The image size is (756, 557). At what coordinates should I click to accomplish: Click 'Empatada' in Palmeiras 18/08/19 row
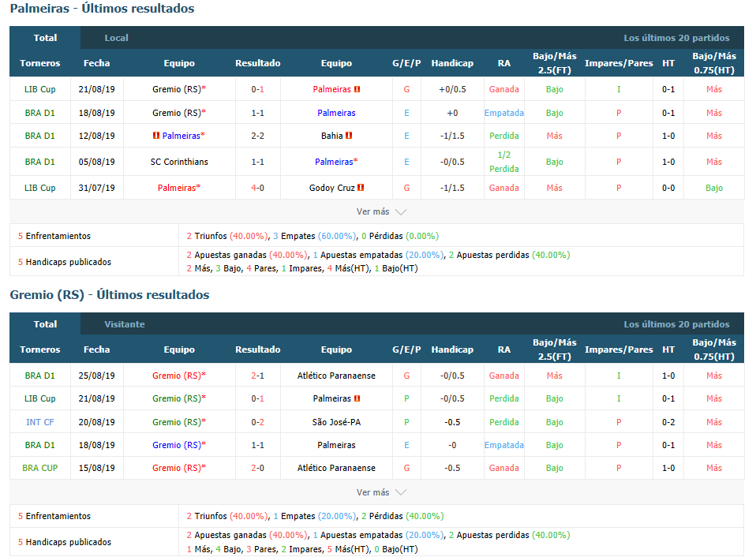click(x=503, y=113)
